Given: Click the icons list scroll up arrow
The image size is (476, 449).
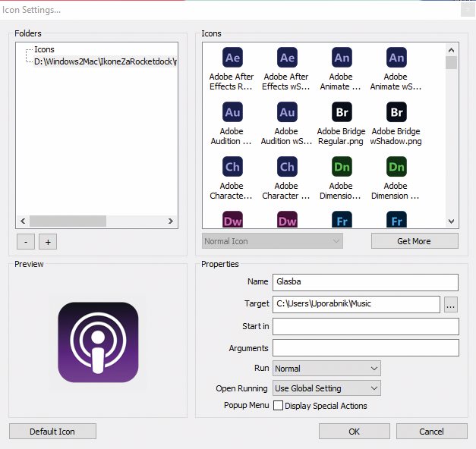Looking at the screenshot, I should [x=451, y=50].
